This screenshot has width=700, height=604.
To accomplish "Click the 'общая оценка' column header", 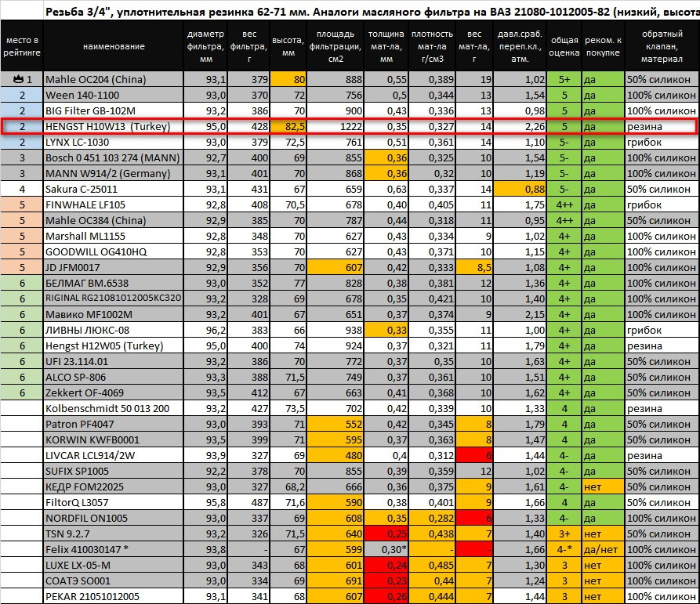I will click(564, 46).
